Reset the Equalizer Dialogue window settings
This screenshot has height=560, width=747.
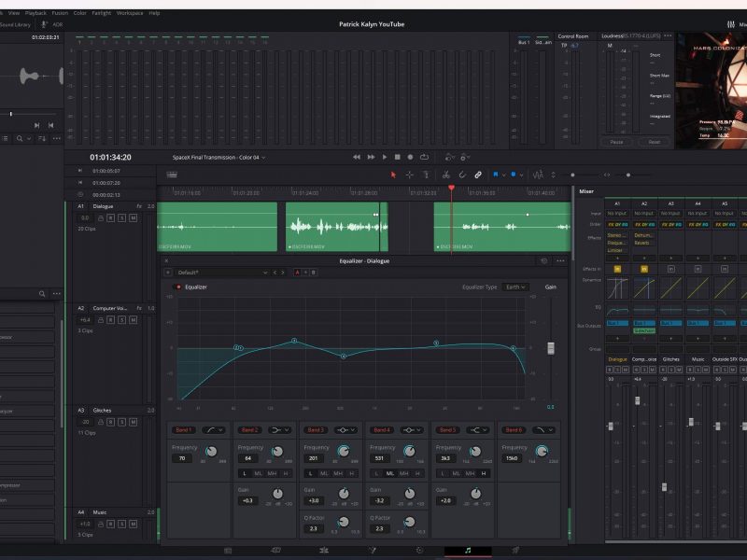point(544,261)
